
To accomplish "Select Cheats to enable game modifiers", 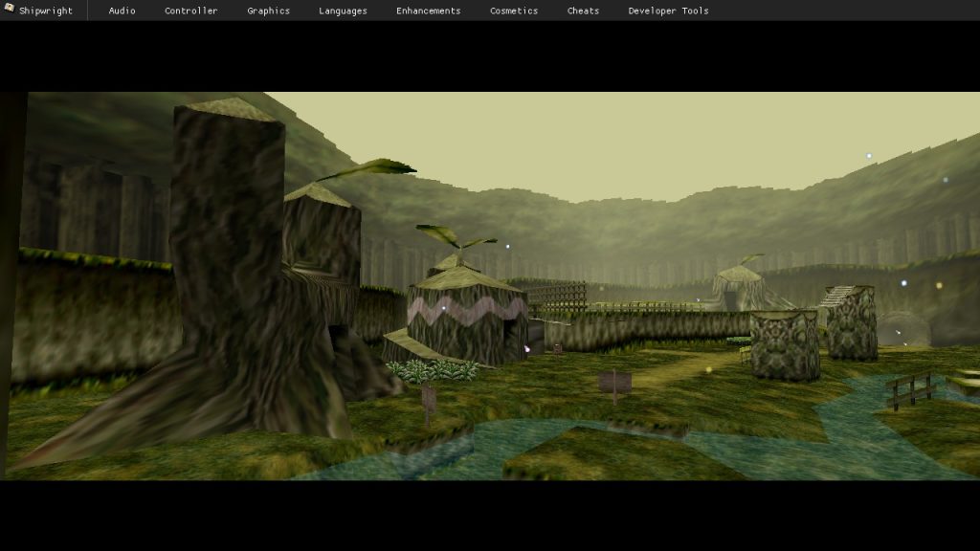I will tap(583, 11).
